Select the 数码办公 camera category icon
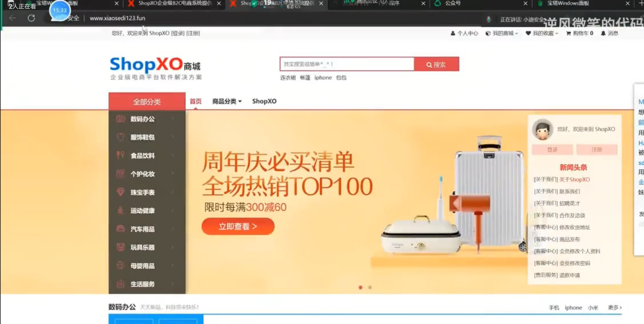Viewport: 644px width, 324px height. click(x=120, y=119)
